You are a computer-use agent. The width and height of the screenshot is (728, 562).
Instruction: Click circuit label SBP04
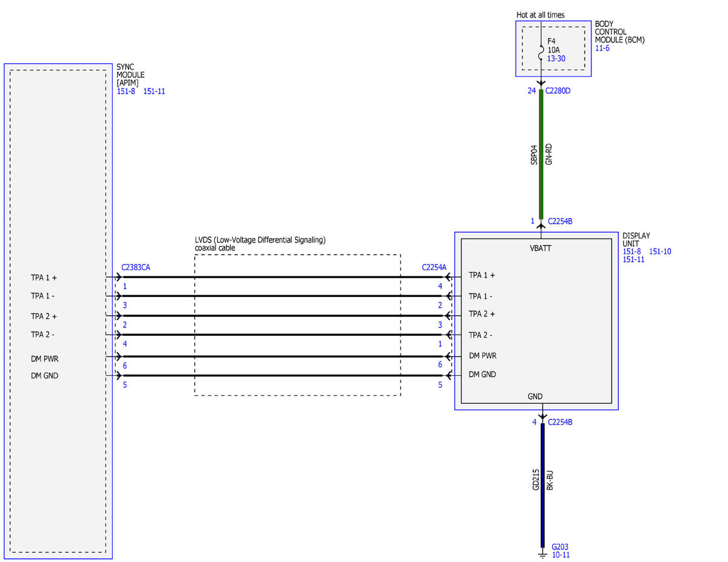point(534,155)
